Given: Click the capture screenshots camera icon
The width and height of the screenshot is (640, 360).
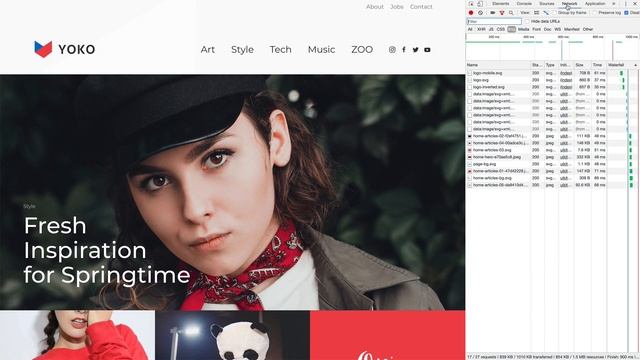Looking at the screenshot, I should tap(493, 13).
